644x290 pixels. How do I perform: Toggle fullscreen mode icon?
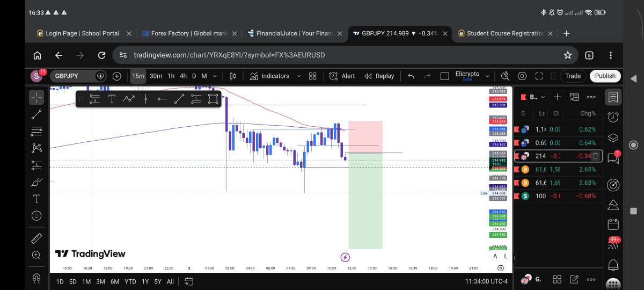click(539, 76)
